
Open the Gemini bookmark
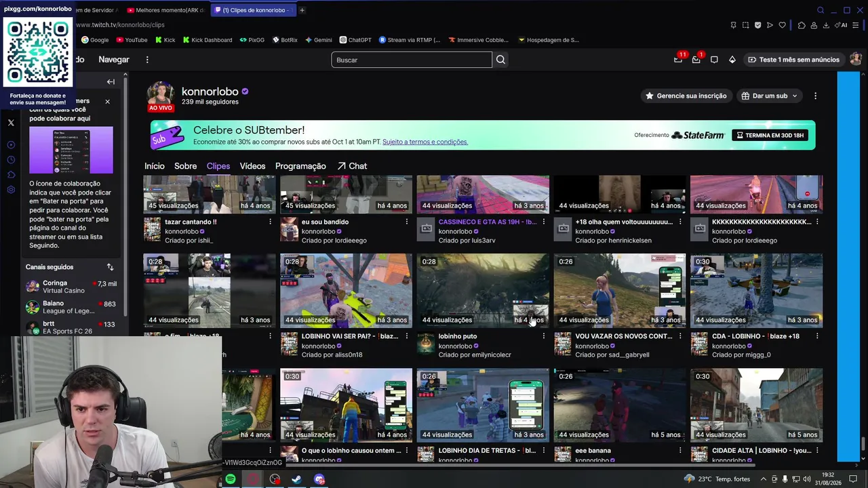coord(318,40)
